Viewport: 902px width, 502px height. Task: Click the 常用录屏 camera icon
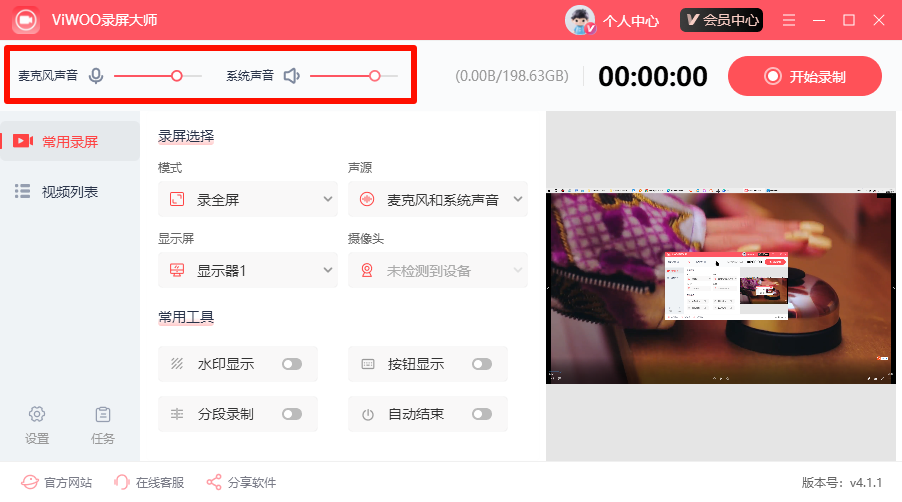pos(23,141)
